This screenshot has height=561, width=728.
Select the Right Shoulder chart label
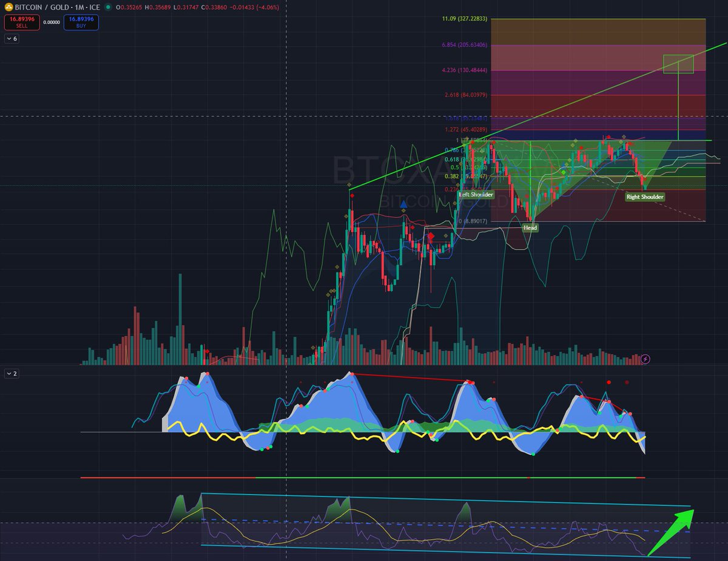(x=645, y=197)
